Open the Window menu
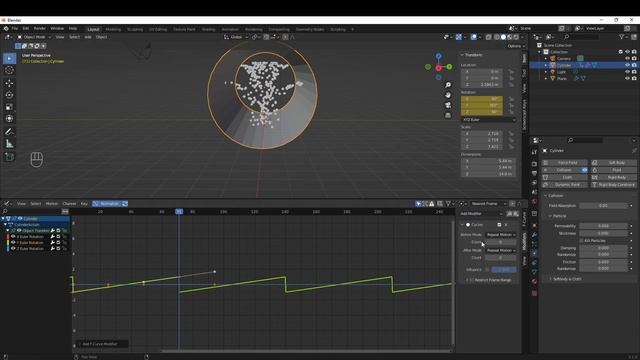The height and width of the screenshot is (360, 640). pos(57,29)
